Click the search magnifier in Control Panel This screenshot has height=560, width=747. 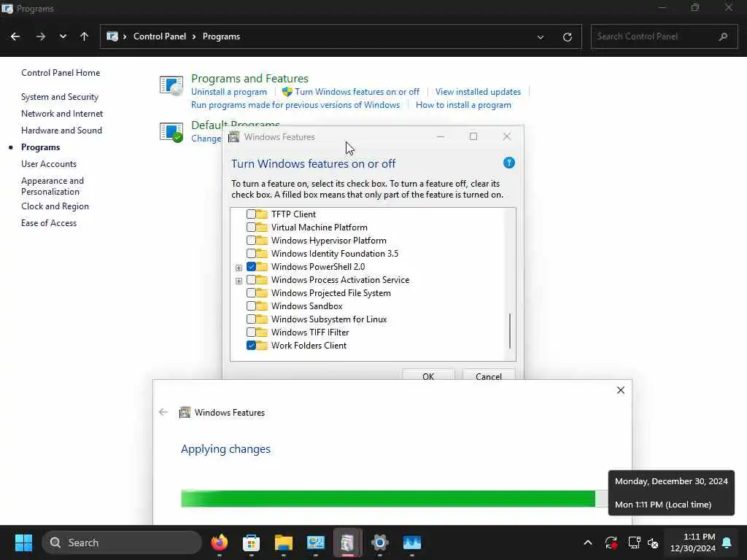(x=723, y=36)
